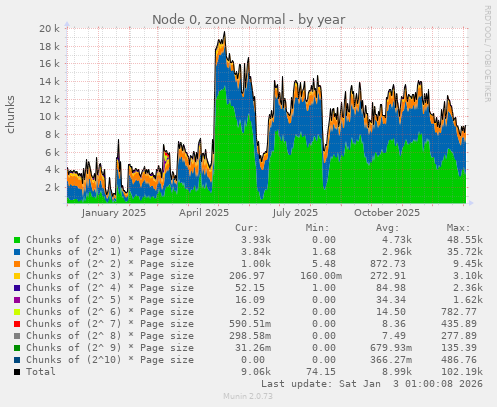Click the minimum value 160.00m

click(x=321, y=276)
